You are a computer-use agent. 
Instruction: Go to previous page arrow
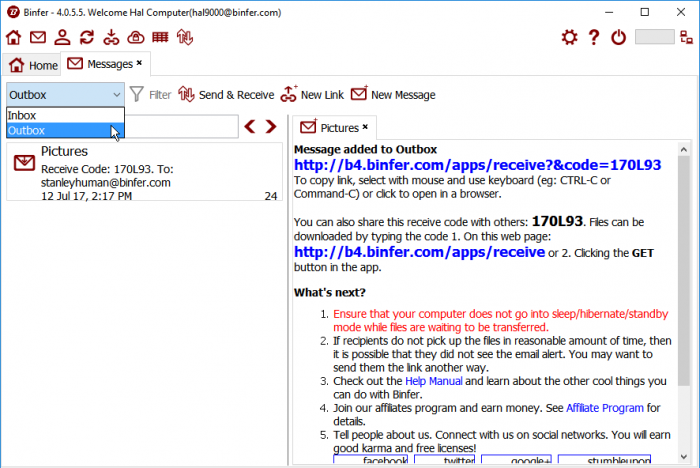click(x=250, y=126)
